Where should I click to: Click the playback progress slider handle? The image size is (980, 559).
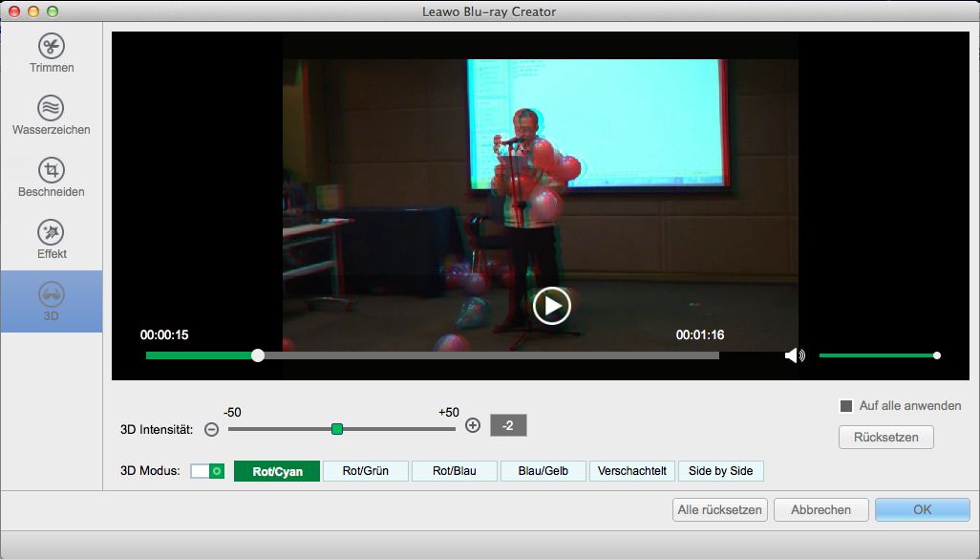click(258, 355)
